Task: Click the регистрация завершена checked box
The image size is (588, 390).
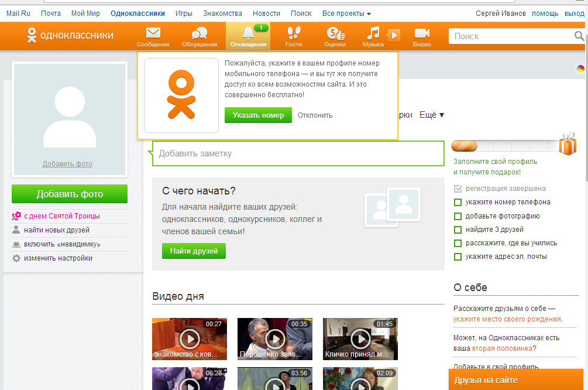Action: tap(458, 189)
